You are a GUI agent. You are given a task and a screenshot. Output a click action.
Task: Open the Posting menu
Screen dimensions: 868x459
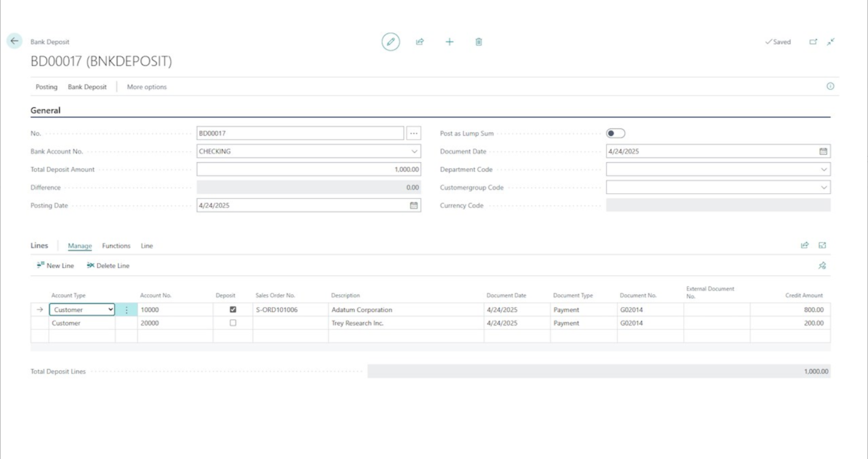[46, 87]
